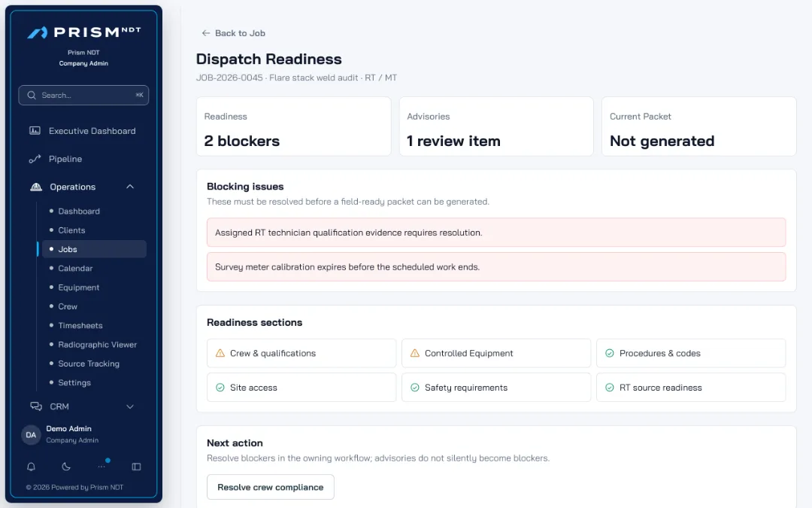This screenshot has height=508, width=812.
Task: Click the Executive Dashboard chart icon
Action: (x=35, y=131)
